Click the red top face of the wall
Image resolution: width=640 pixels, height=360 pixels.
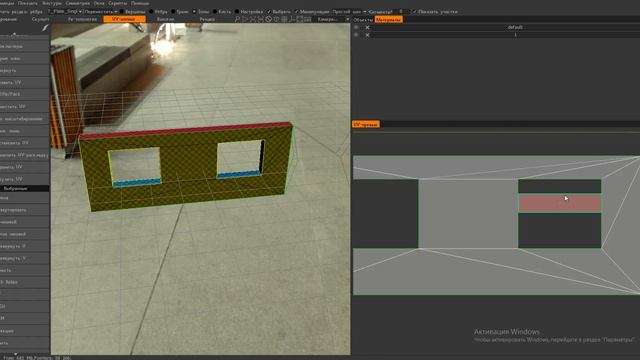186,130
